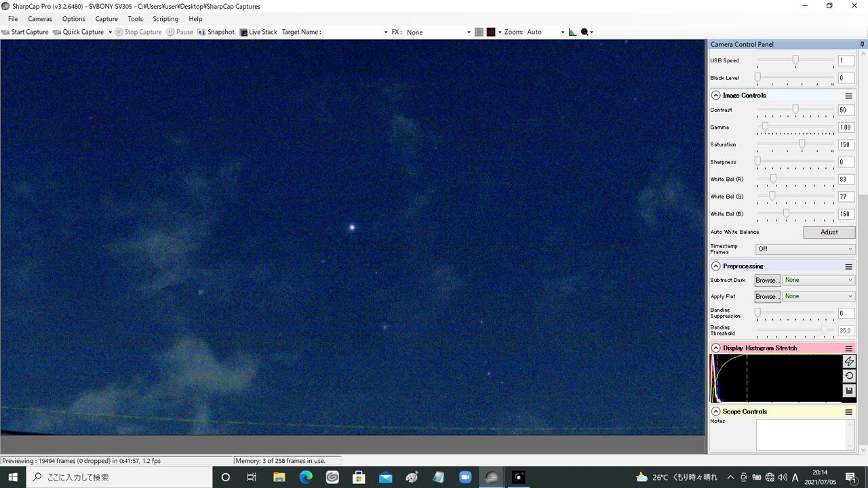The width and height of the screenshot is (868, 488).
Task: Open the Quick Capture dropdown arrow
Action: click(x=110, y=32)
